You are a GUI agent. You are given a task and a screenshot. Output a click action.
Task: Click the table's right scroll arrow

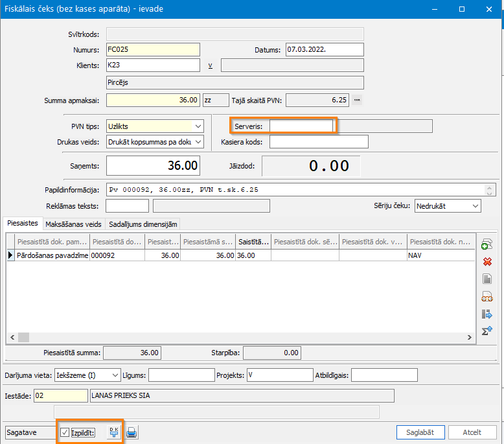coord(469,337)
